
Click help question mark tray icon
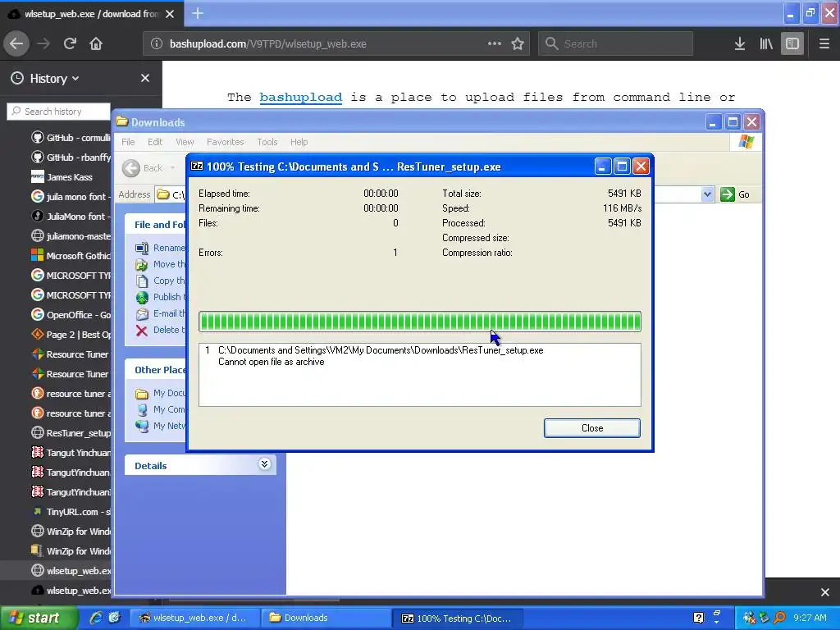[x=698, y=618]
